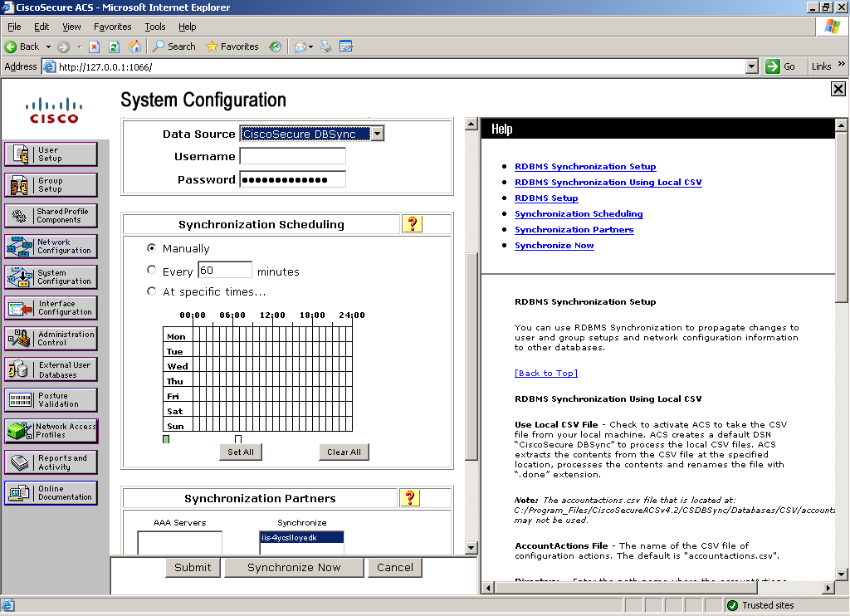
Task: Select the Manually scheduling option
Action: click(152, 247)
